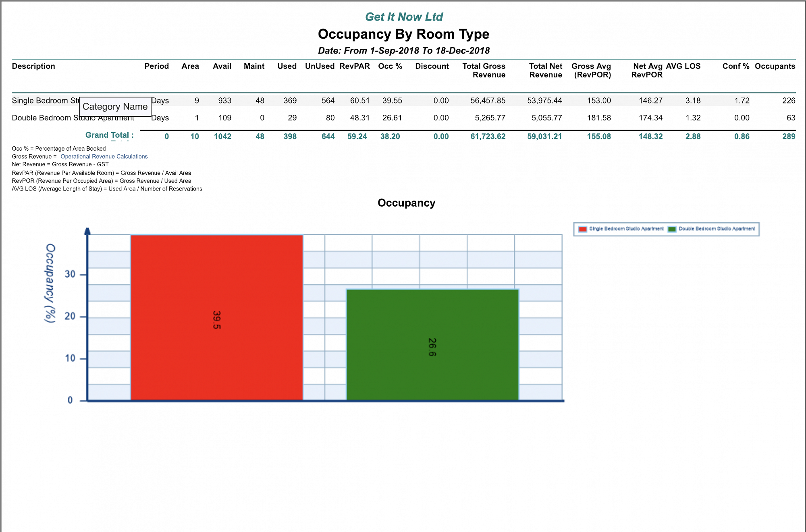Screen dimensions: 806x532
Task: Click the Occupancy (%) axis label
Action: pyautogui.click(x=50, y=283)
